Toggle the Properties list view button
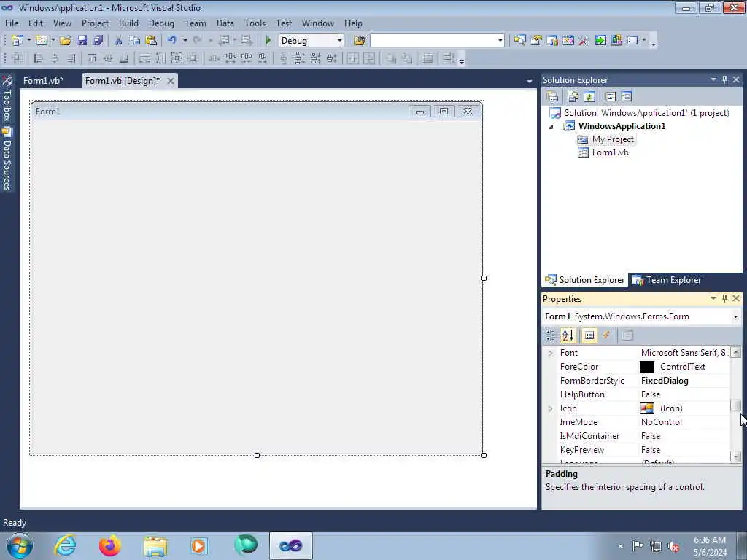 click(589, 335)
